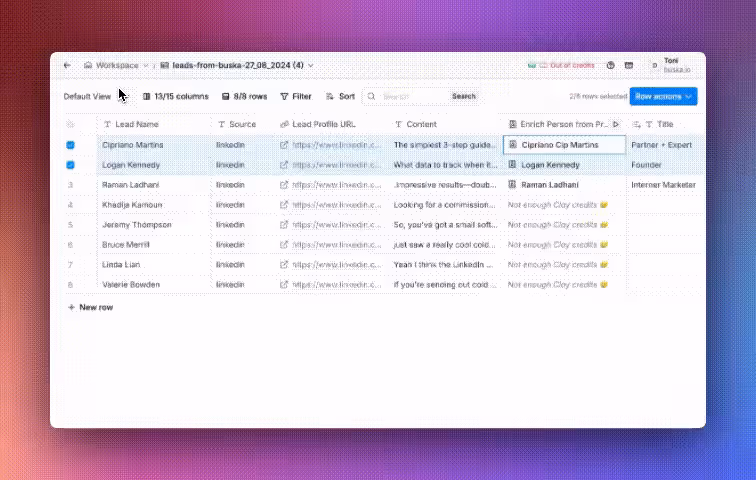The width and height of the screenshot is (756, 480).
Task: Click the formula icon beside Title column
Action: click(x=636, y=124)
